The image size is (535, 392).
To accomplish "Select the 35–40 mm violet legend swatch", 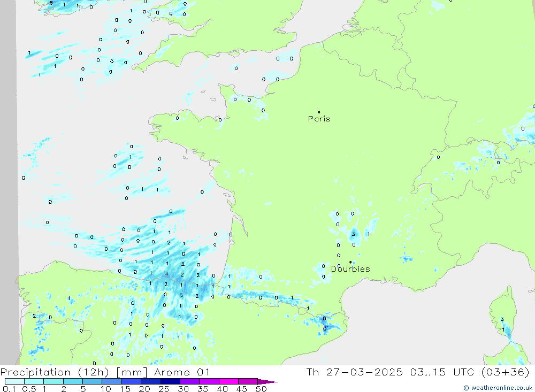I will click(x=209, y=381).
